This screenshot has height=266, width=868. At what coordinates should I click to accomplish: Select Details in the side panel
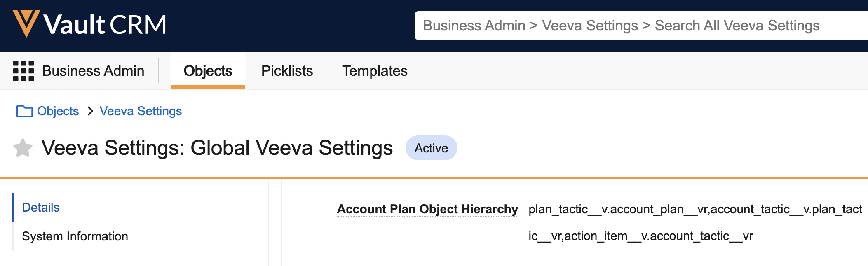(x=41, y=208)
